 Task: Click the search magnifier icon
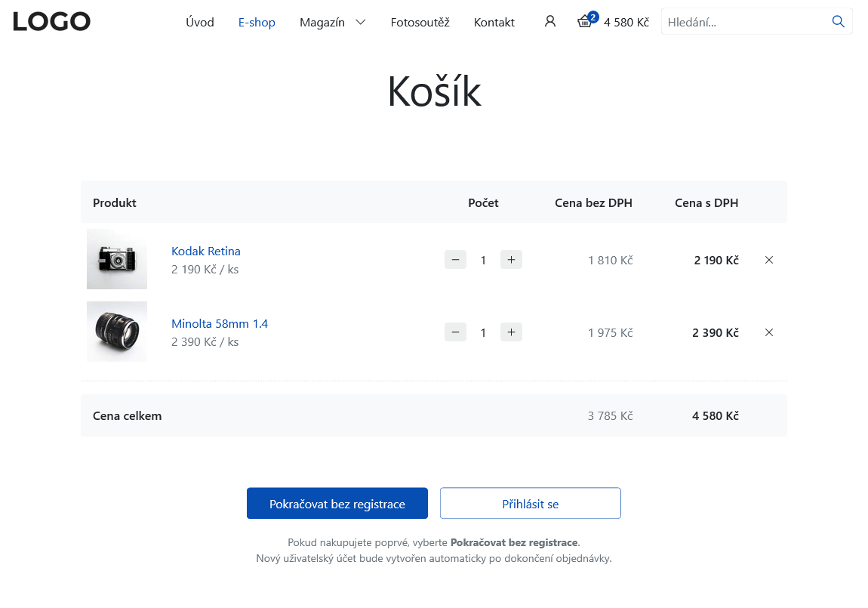tap(838, 22)
